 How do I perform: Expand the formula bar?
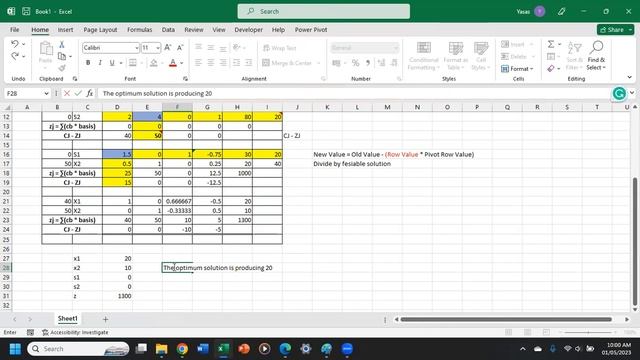(632, 93)
